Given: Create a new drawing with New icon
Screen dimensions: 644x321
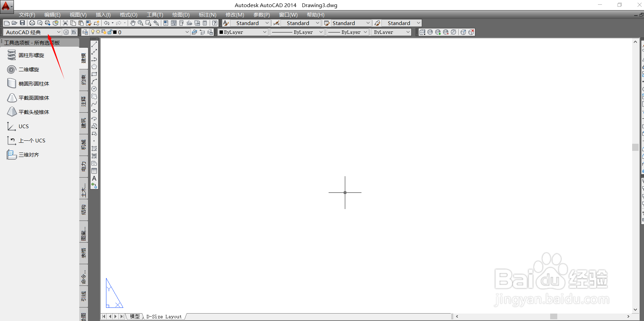Looking at the screenshot, I should (x=6, y=23).
